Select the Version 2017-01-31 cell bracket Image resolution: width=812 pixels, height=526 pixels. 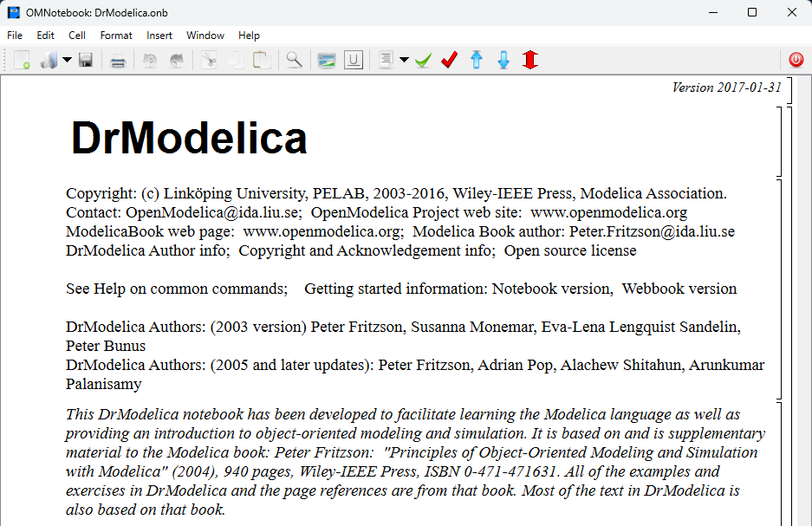pyautogui.click(x=789, y=91)
